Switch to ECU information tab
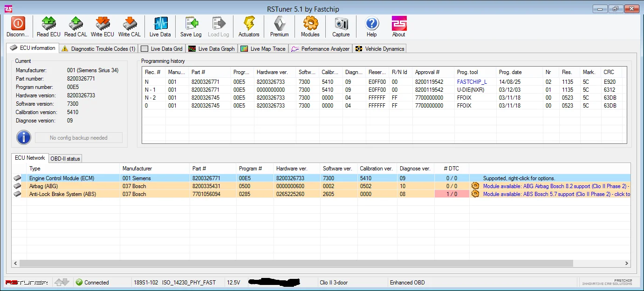The image size is (644, 291). tap(33, 48)
